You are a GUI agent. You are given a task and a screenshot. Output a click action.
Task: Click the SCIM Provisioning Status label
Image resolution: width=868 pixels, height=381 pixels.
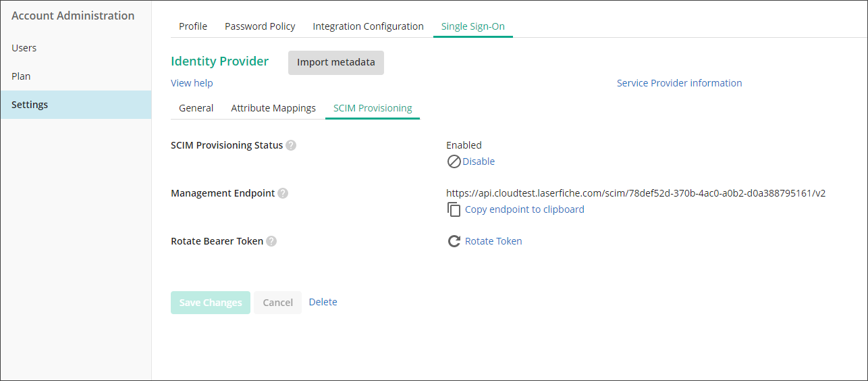pos(227,145)
